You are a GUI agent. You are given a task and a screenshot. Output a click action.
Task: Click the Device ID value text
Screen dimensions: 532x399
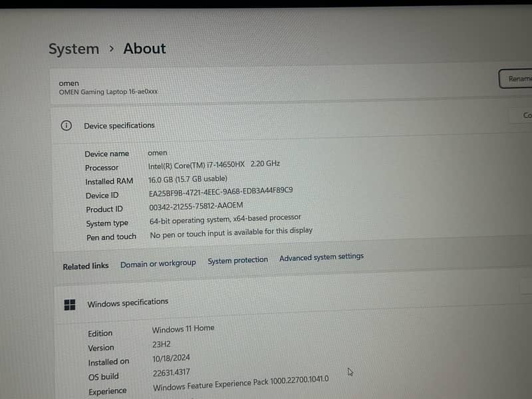coord(220,192)
